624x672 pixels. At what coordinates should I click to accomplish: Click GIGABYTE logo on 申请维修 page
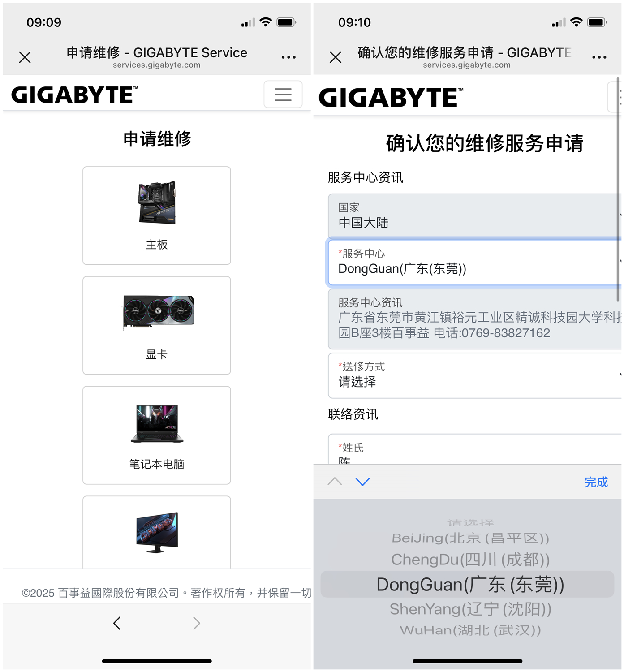[x=74, y=95]
